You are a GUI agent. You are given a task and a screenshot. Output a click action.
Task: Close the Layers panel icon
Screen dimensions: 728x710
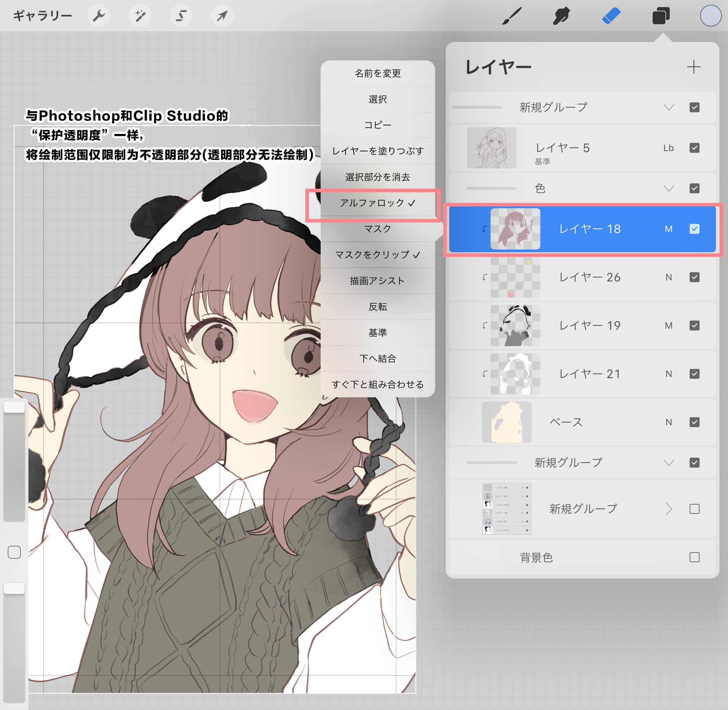click(x=661, y=16)
